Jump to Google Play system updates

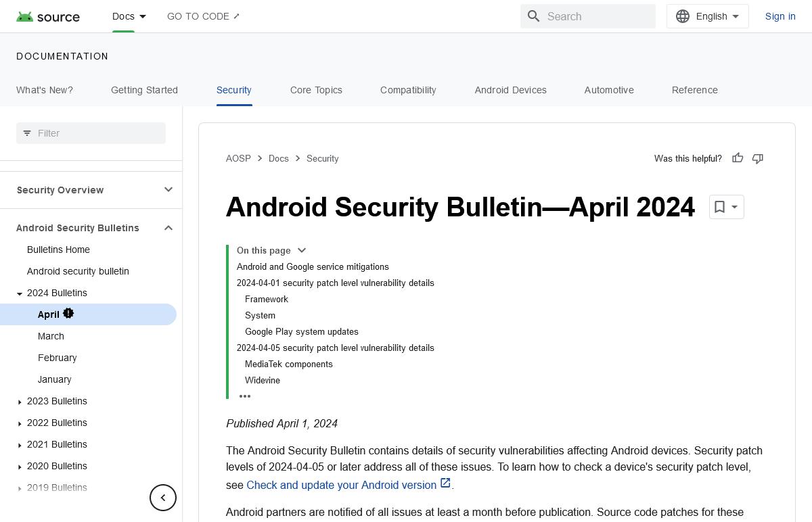coord(302,331)
